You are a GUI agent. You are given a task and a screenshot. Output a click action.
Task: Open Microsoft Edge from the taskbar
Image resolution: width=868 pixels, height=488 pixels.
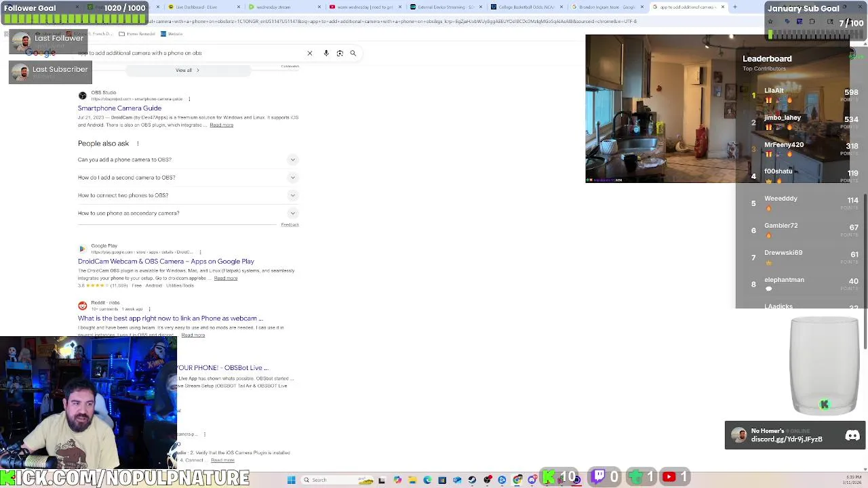point(427,480)
